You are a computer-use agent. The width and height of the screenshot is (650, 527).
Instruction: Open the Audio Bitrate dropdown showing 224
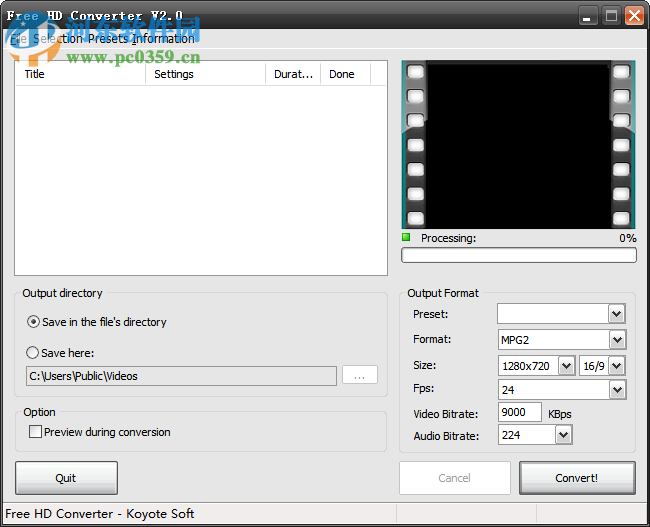point(563,435)
